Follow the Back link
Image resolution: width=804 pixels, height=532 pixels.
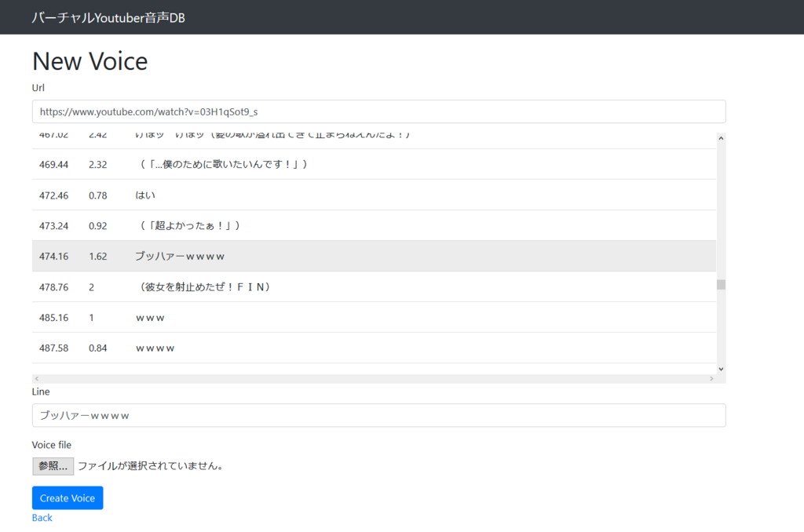pyautogui.click(x=42, y=518)
